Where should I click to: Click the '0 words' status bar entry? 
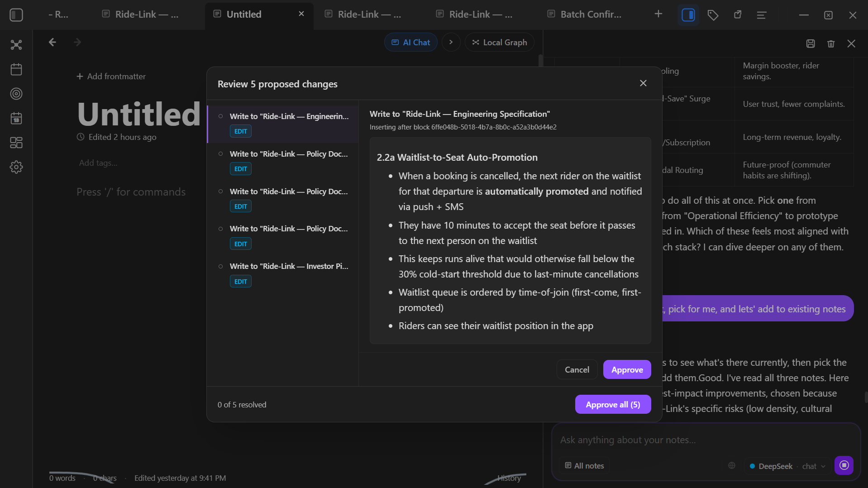point(62,478)
